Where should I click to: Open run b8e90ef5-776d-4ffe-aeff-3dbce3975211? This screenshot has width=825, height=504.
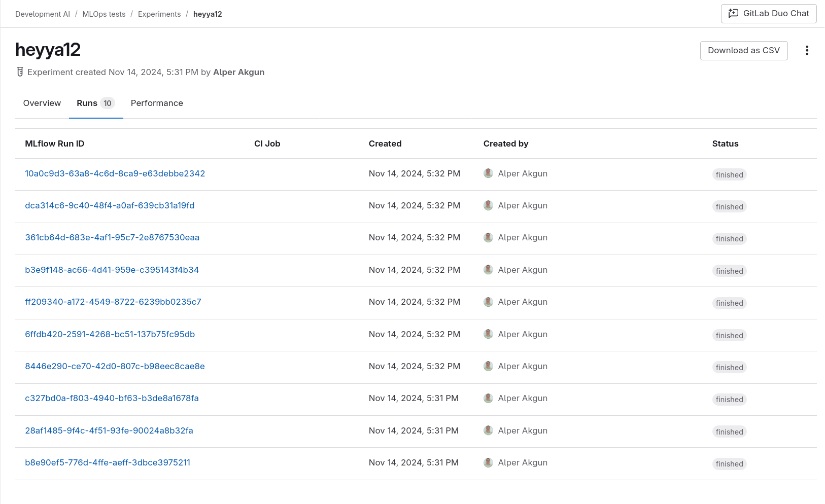(x=108, y=462)
